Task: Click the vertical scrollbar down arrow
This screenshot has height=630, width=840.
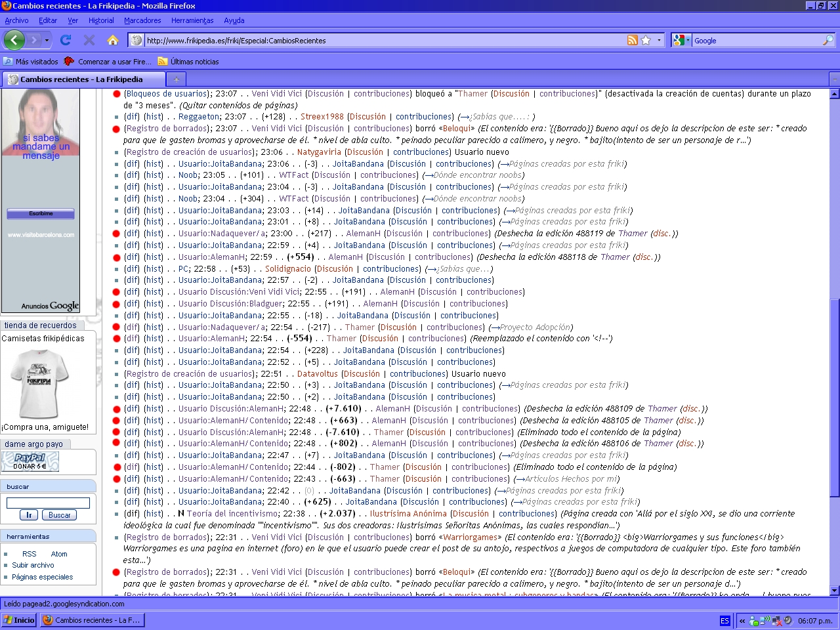Action: click(x=835, y=590)
